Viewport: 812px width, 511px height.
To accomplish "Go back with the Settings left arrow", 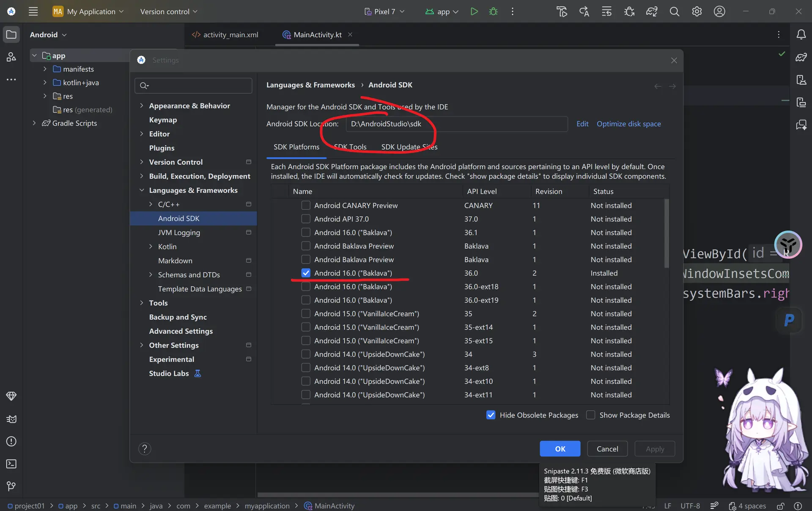I will tap(658, 86).
